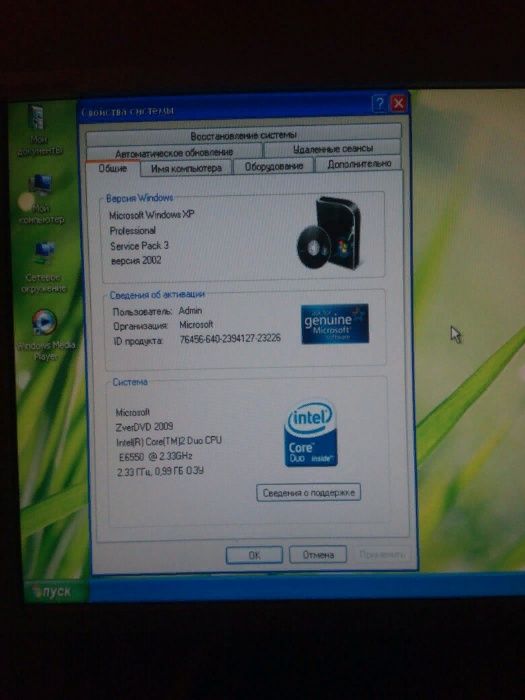Click the E6550 @ 2.33GHz text

tap(155, 457)
